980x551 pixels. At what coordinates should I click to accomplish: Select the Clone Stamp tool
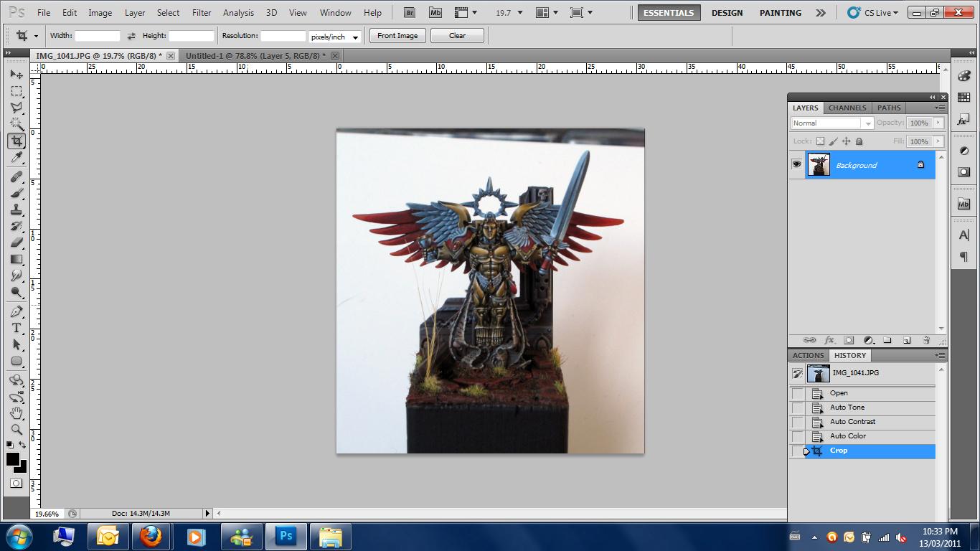coord(17,209)
